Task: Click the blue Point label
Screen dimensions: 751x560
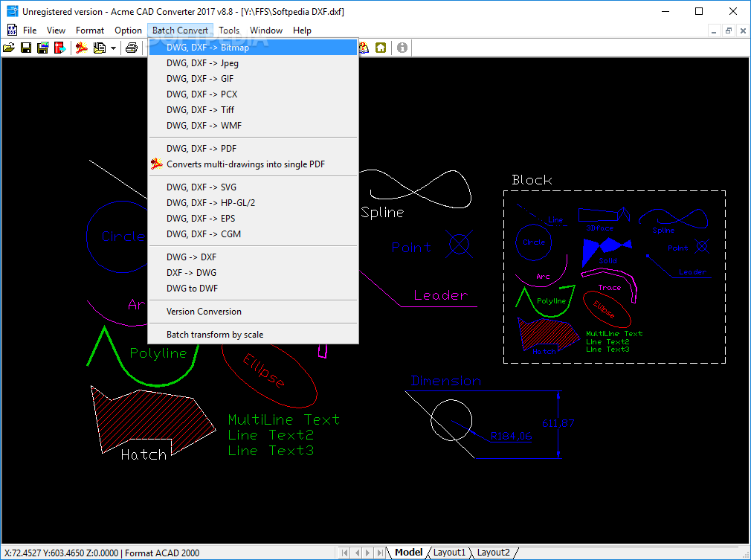Action: point(411,247)
